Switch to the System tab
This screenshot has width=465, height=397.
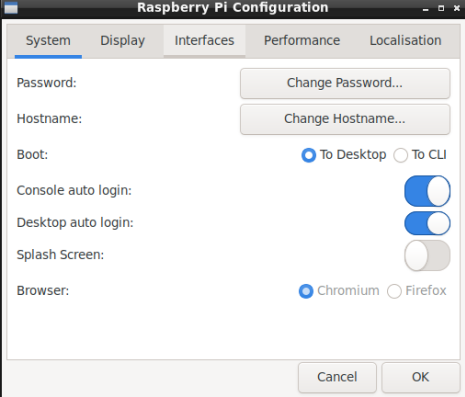(48, 41)
